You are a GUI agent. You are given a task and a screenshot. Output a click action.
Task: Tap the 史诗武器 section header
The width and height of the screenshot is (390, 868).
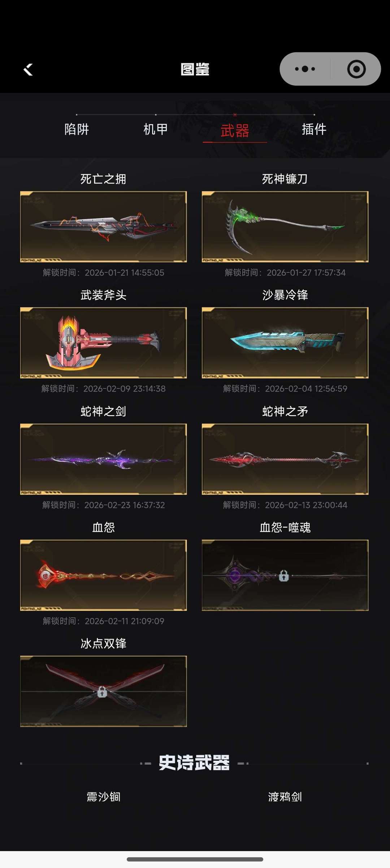[194, 763]
